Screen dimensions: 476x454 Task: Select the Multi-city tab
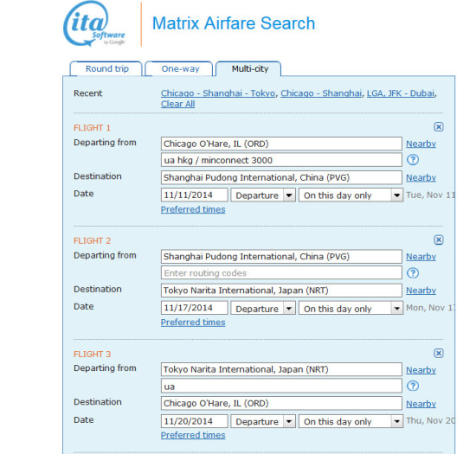pyautogui.click(x=249, y=69)
